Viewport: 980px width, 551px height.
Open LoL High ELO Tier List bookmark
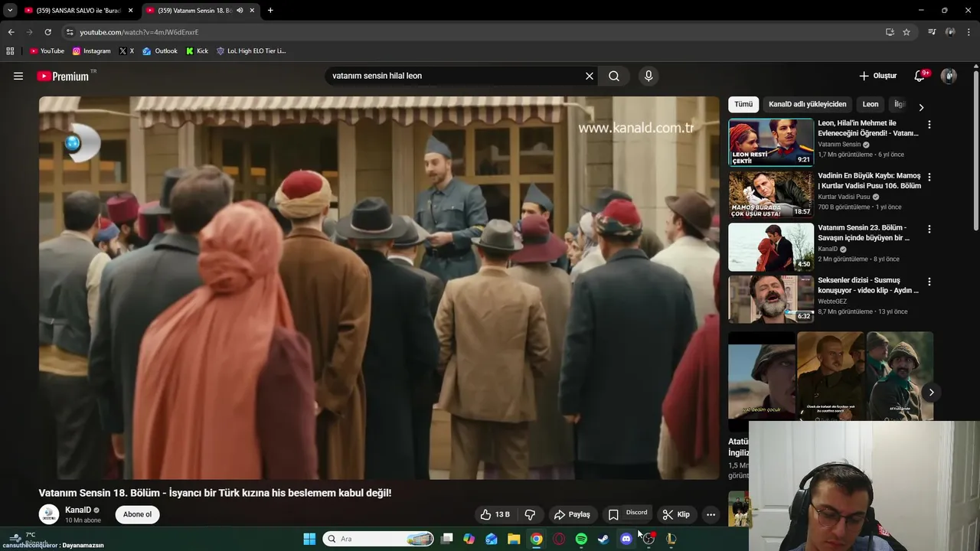[251, 51]
